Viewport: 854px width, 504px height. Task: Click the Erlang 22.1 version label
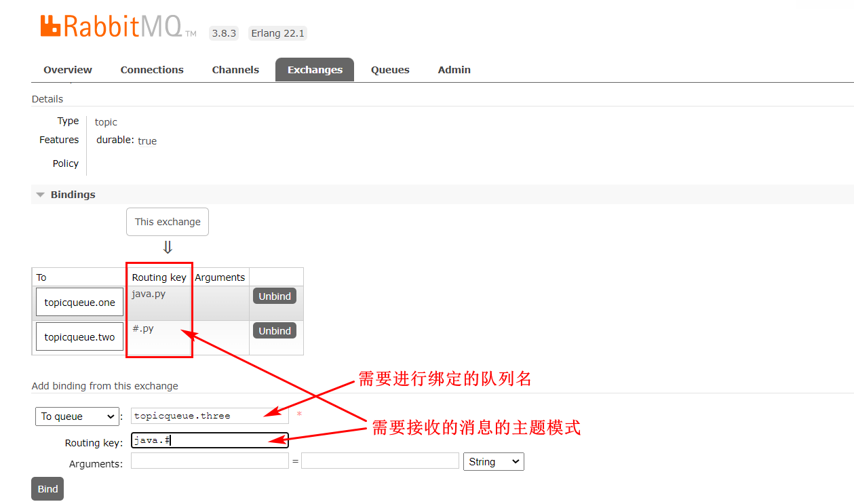(278, 33)
